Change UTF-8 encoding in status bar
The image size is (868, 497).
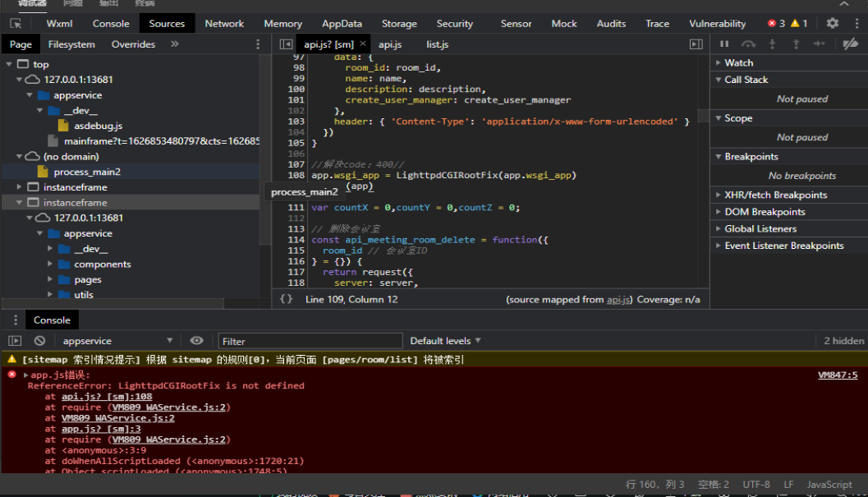[756, 484]
